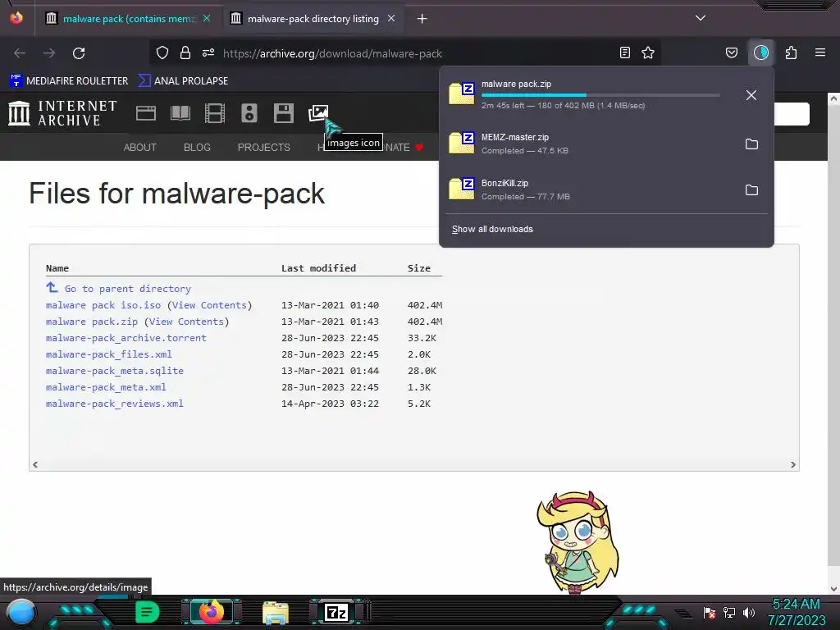Screen dimensions: 840x630
Task: Click the malware pack.zip download progress bar
Action: 600,95
